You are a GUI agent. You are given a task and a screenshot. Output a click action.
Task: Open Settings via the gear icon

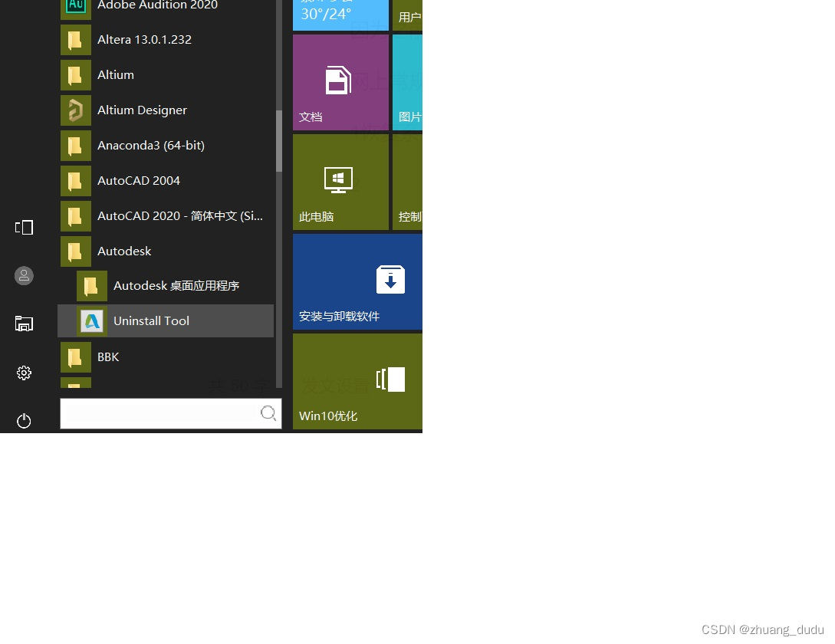pos(24,373)
